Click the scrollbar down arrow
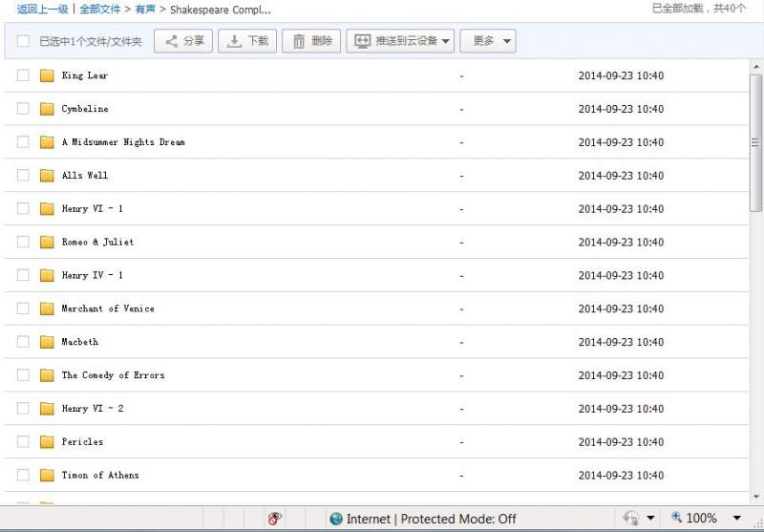Viewport: 764px width, 532px height. pos(756,497)
